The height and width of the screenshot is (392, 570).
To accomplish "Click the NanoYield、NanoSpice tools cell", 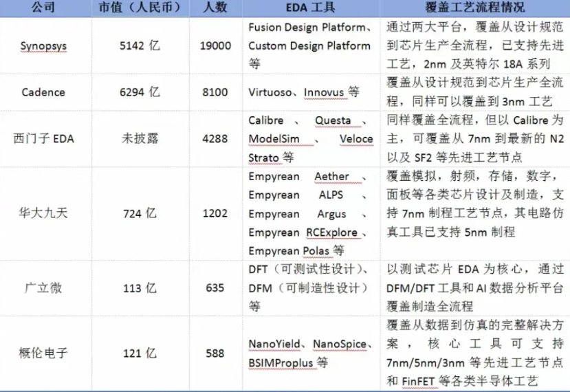I will click(x=311, y=353).
